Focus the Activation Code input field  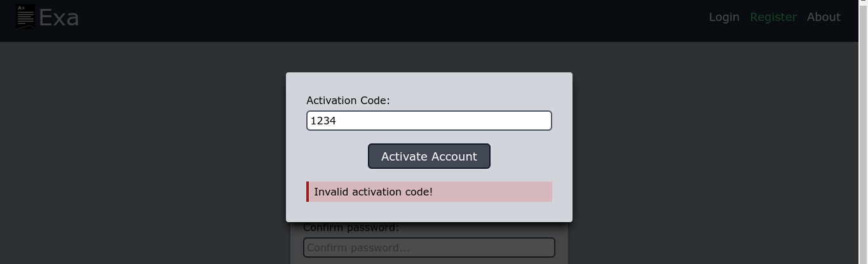pos(429,121)
